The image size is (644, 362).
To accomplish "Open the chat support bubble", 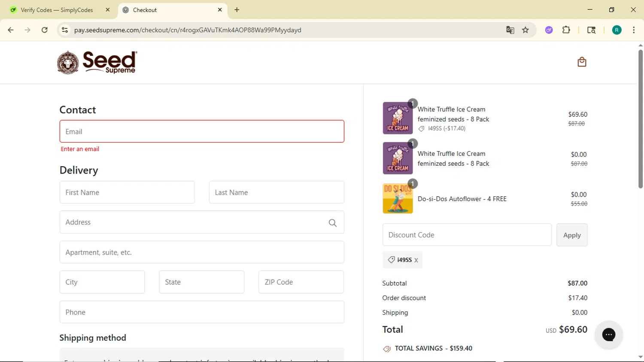I will tap(608, 335).
